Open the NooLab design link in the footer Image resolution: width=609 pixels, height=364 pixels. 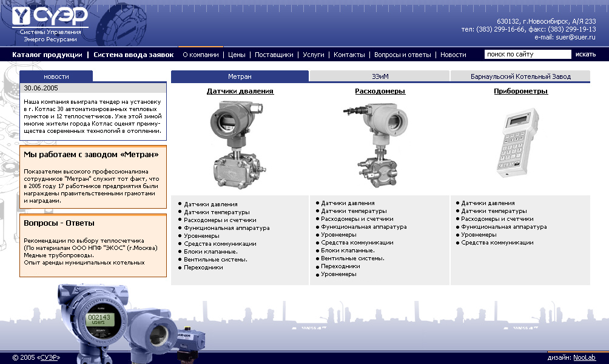pos(585,357)
